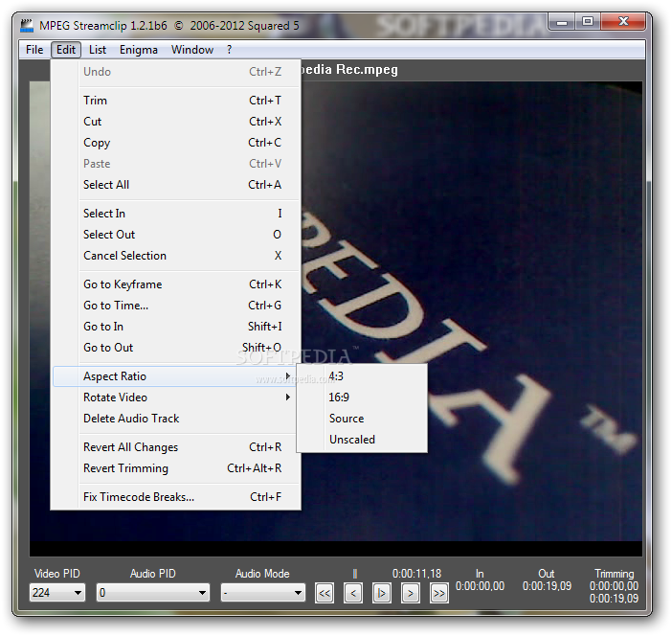The width and height of the screenshot is (672, 636).
Task: Click the Video PID label
Action: click(x=57, y=574)
